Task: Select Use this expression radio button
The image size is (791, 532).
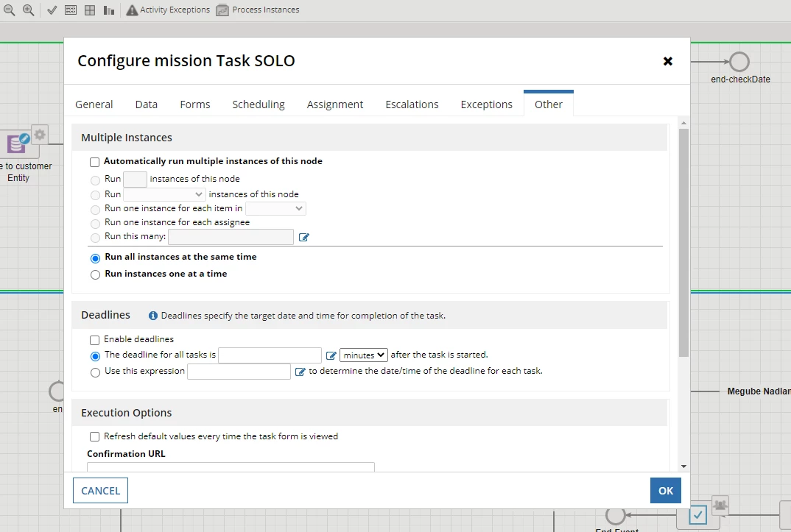Action: (95, 373)
